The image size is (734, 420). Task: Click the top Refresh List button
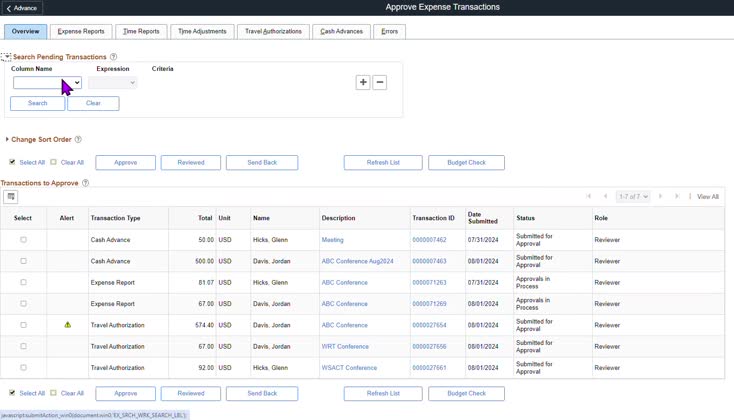383,162
